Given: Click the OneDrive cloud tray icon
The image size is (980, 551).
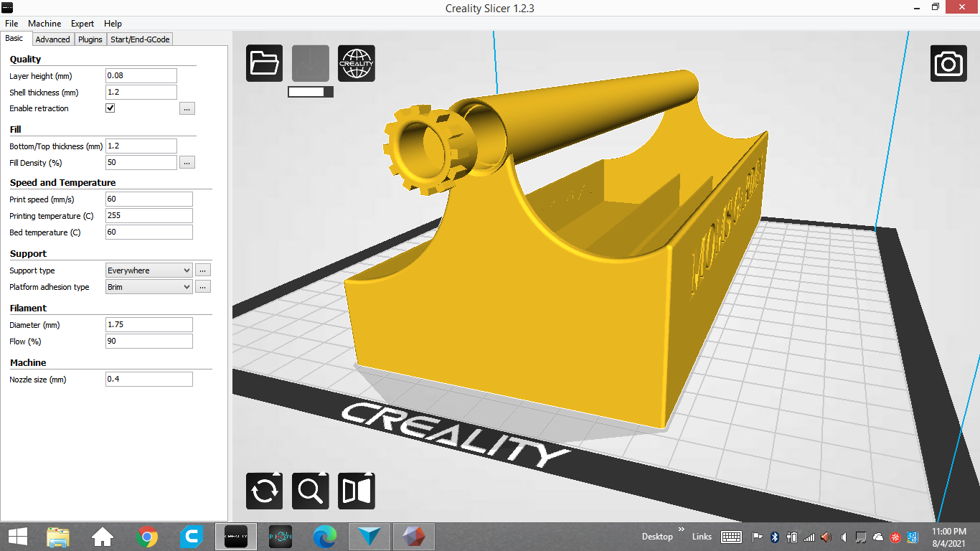Looking at the screenshot, I should point(878,537).
